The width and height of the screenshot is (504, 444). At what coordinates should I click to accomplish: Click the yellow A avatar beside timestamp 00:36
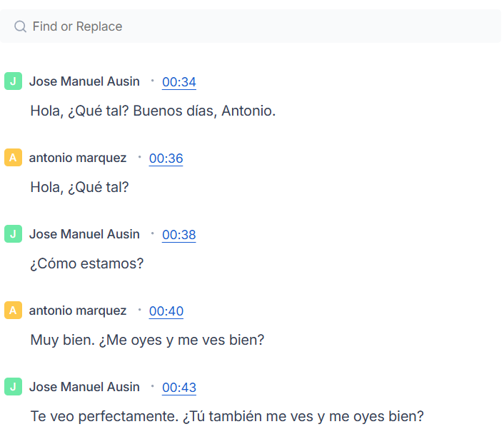[13, 158]
